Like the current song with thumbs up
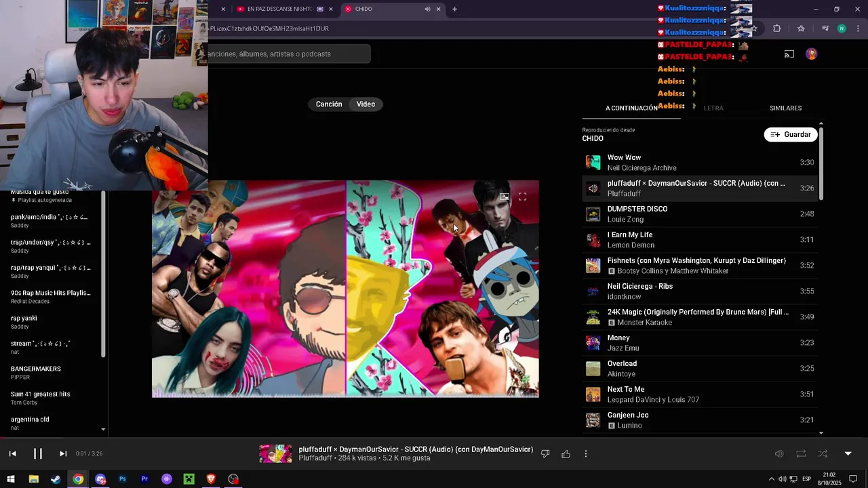The image size is (868, 488). tap(566, 453)
